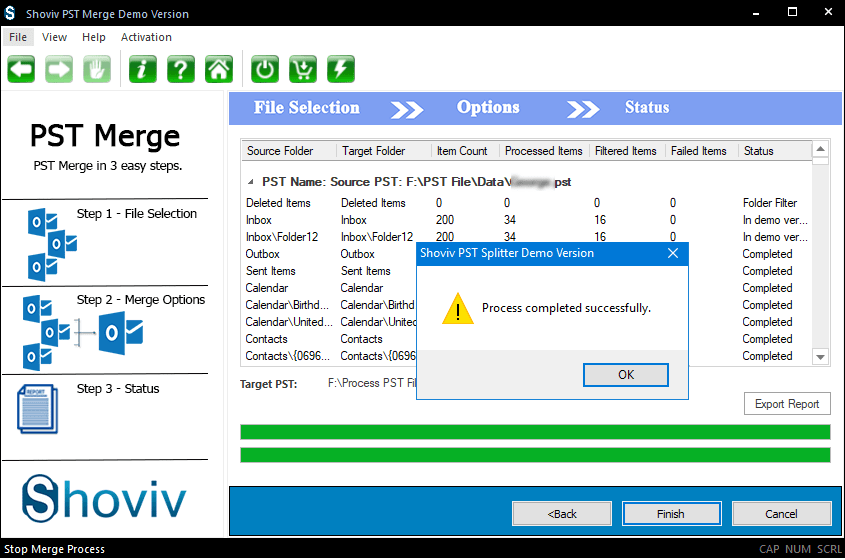The height and width of the screenshot is (560, 845).
Task: Click the Failed Items column header
Action: click(702, 151)
